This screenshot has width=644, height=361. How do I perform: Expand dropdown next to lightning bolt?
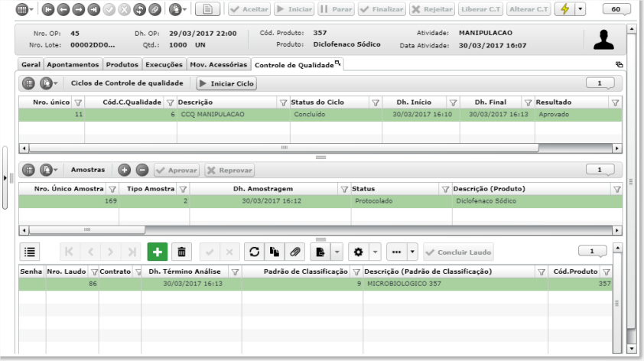[x=581, y=9]
